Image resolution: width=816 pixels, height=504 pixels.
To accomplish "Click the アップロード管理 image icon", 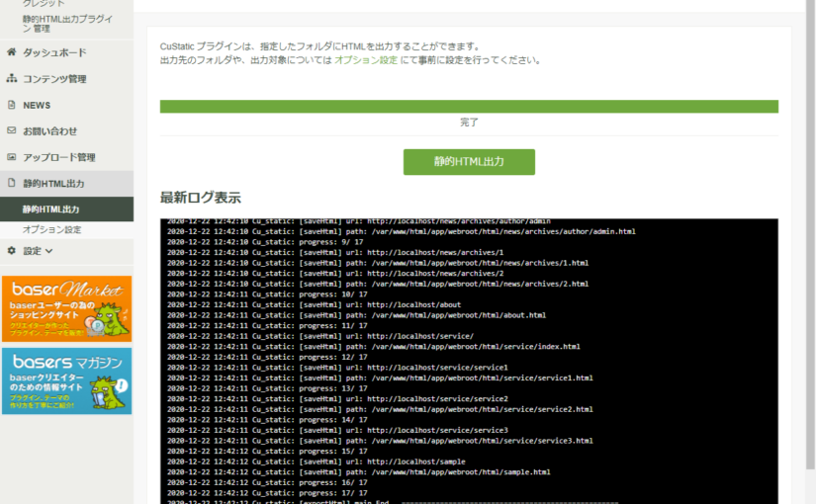I will click(12, 156).
